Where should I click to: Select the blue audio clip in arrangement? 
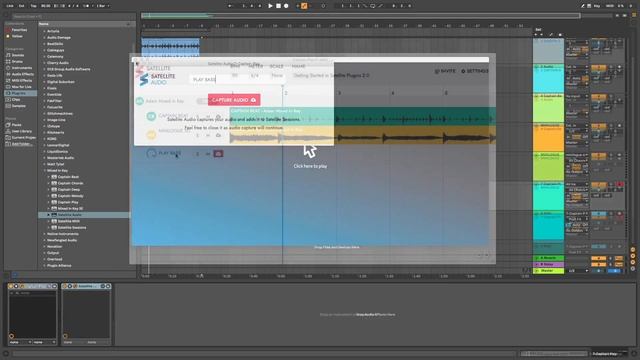pos(171,47)
